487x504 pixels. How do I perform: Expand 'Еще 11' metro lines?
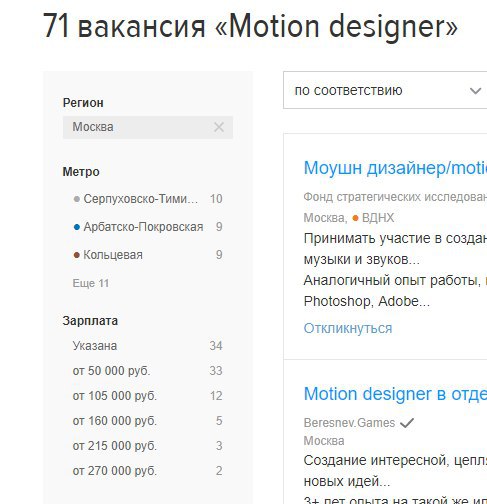[x=91, y=283]
